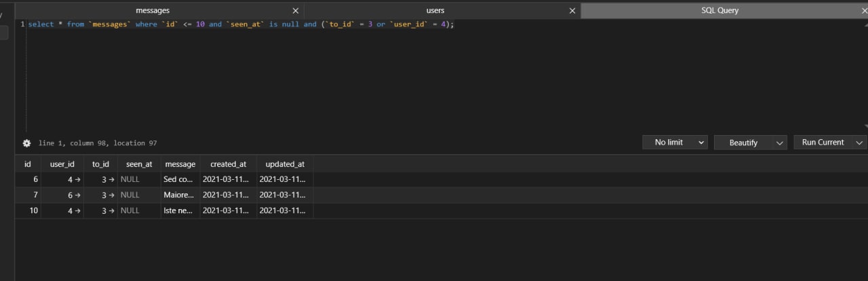868x281 pixels.
Task: Switch to the users tab
Action: [435, 11]
